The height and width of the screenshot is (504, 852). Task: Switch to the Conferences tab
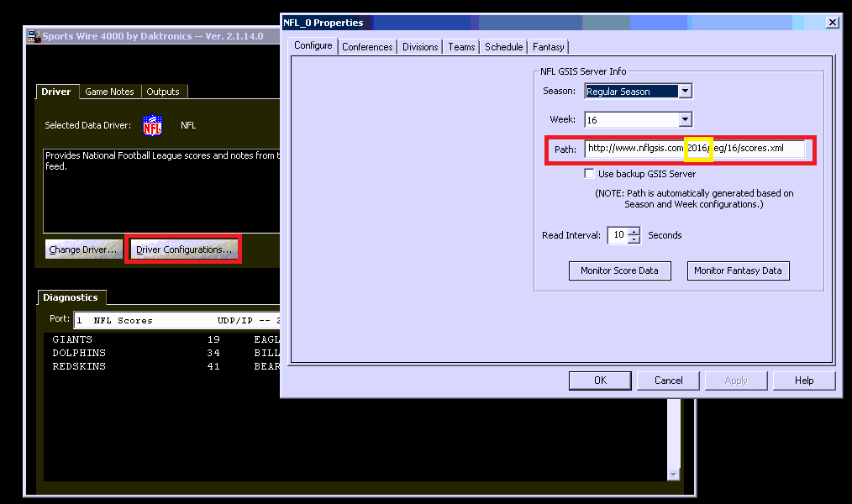pyautogui.click(x=367, y=47)
